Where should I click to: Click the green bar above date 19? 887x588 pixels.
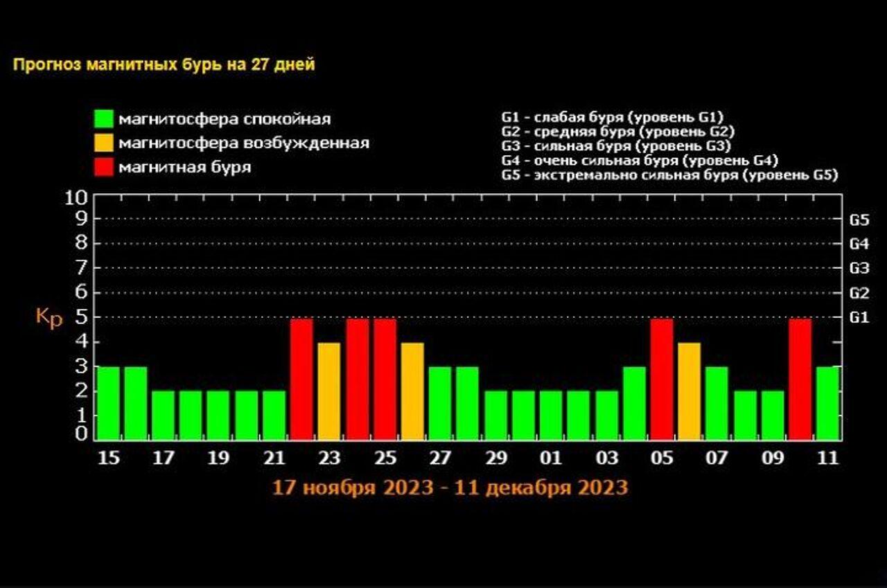tap(219, 416)
